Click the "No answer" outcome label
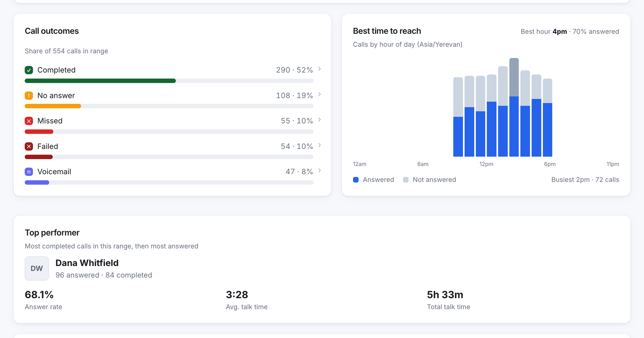Image resolution: width=644 pixels, height=338 pixels. pyautogui.click(x=56, y=95)
